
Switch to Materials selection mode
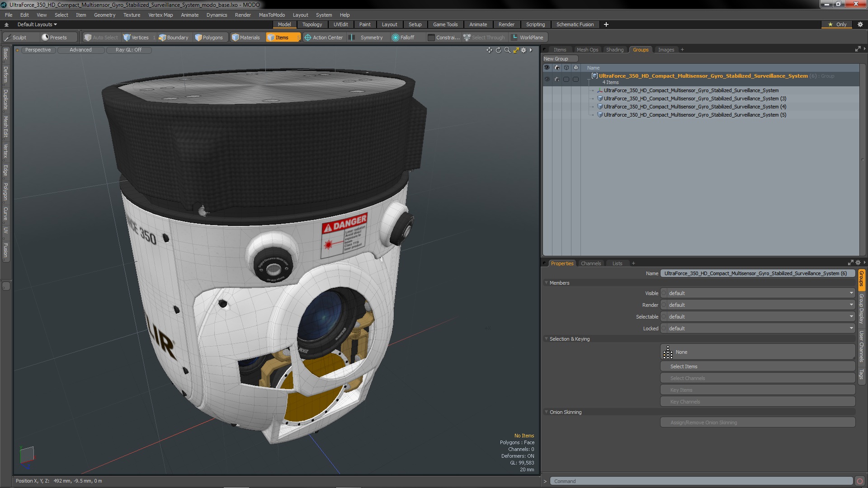[x=246, y=38]
